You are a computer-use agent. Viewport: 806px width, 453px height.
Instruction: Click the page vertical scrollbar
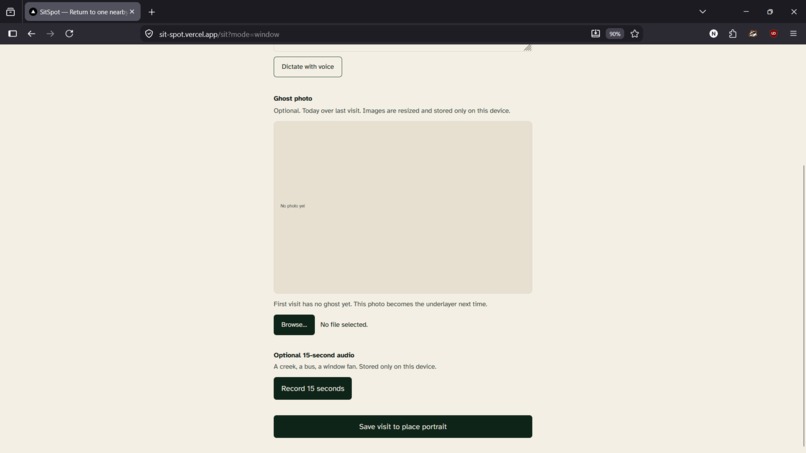point(803,303)
